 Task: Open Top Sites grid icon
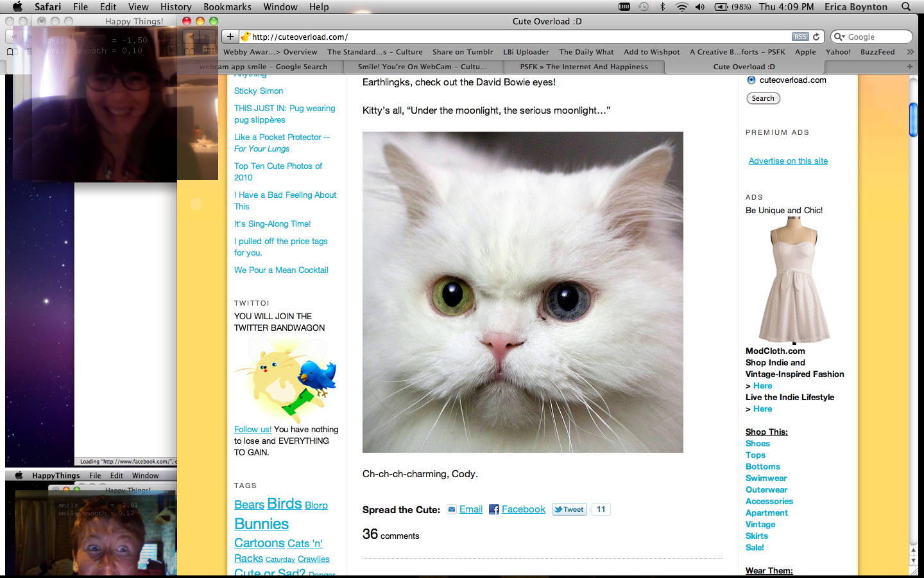[209, 51]
